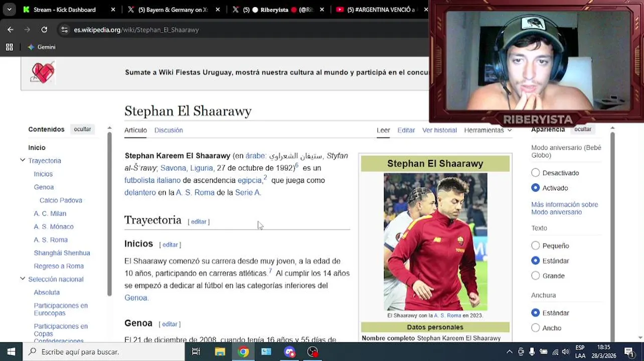Hide the Apariencia panel with ocultar
Viewport: 644px width, 361px height.
click(x=583, y=129)
